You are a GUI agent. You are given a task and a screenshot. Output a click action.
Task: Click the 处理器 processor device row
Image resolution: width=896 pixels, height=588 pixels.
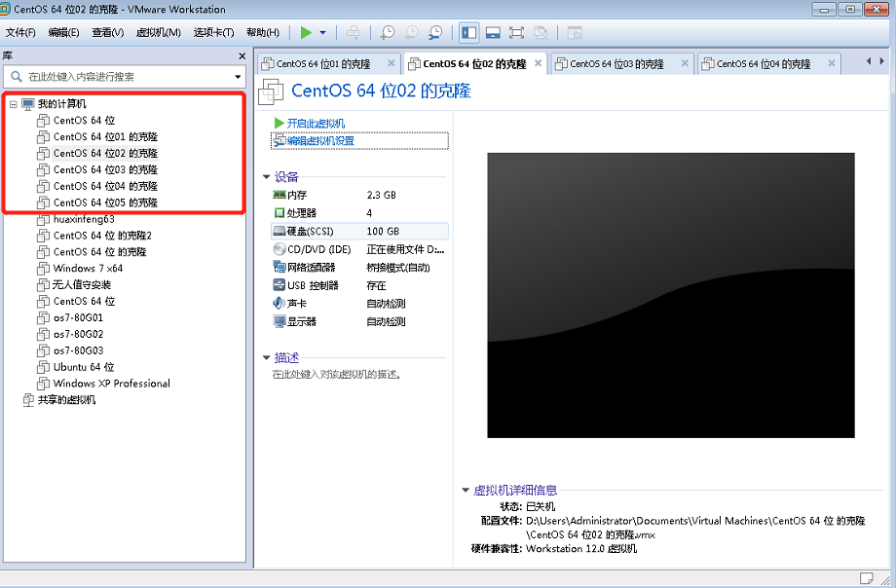pos(359,213)
